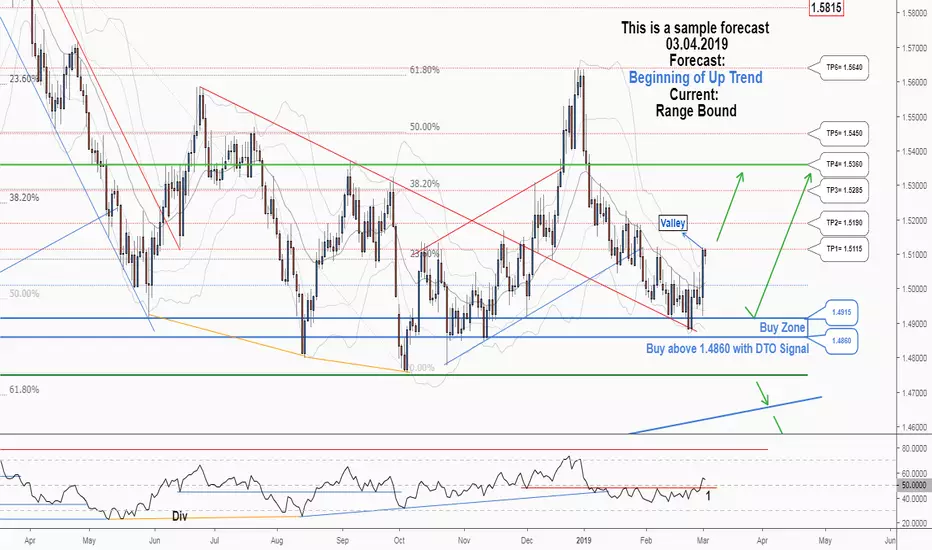The height and width of the screenshot is (550, 932).
Task: Click the 1.4915 buy zone callout
Action: click(x=841, y=312)
